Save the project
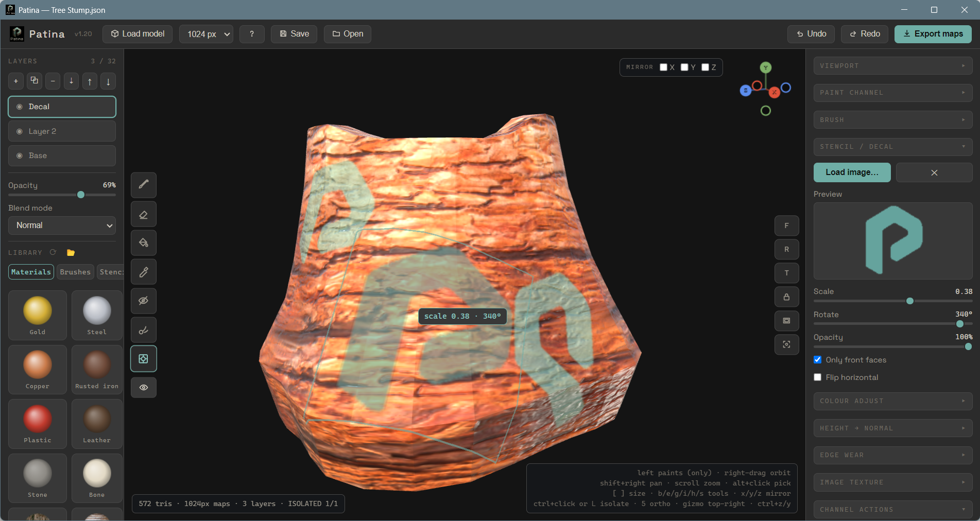The image size is (980, 521). click(x=294, y=34)
